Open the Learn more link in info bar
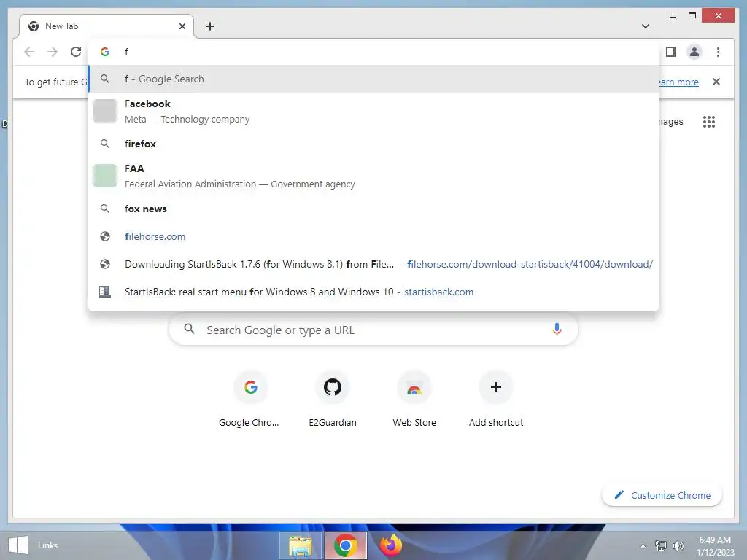 pyautogui.click(x=679, y=82)
